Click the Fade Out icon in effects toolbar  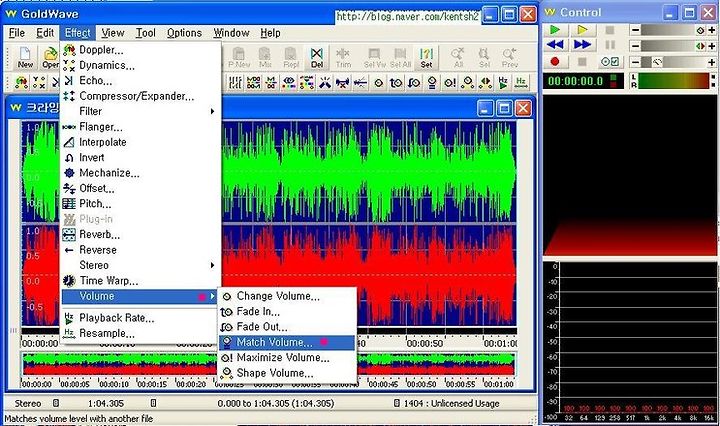coord(414,83)
